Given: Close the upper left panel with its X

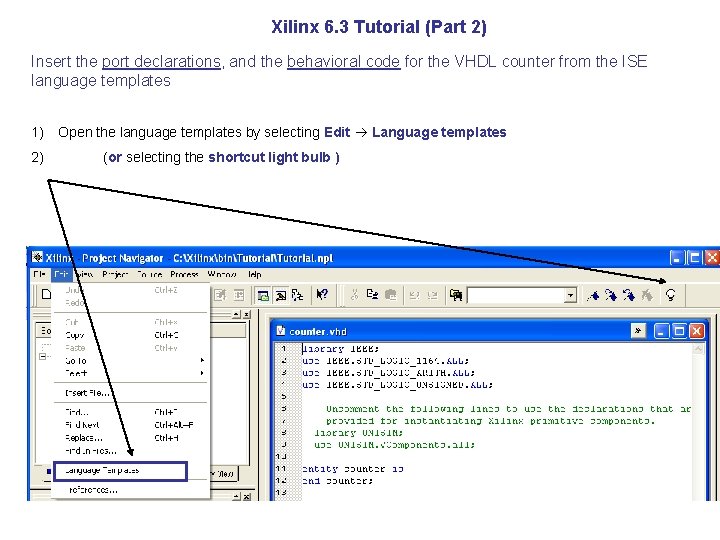Looking at the screenshot, I should coord(247,315).
